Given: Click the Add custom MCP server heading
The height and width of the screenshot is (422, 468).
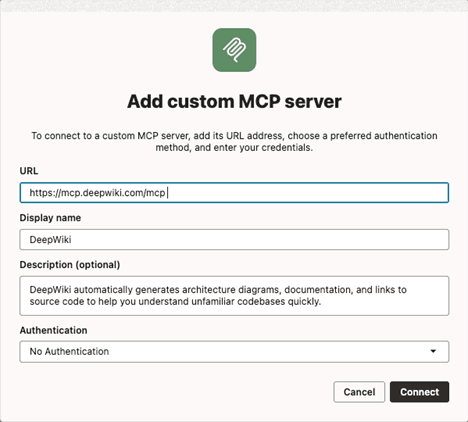Looking at the screenshot, I should [234, 102].
